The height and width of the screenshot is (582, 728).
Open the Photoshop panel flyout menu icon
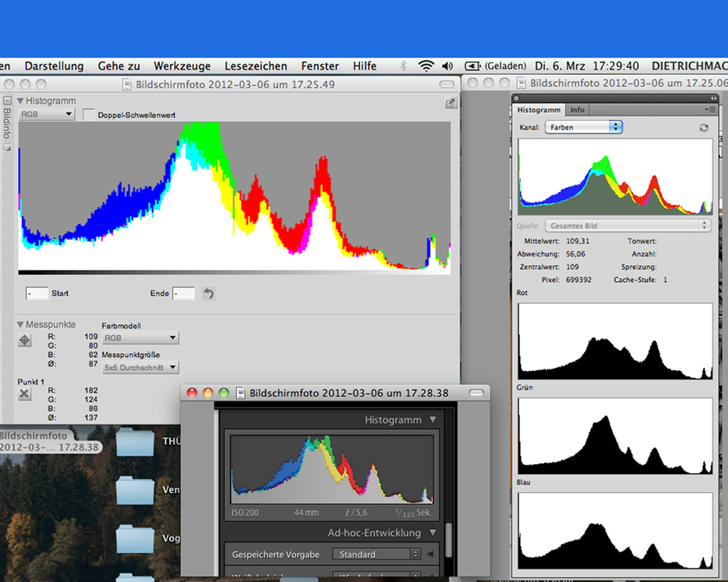(x=710, y=109)
